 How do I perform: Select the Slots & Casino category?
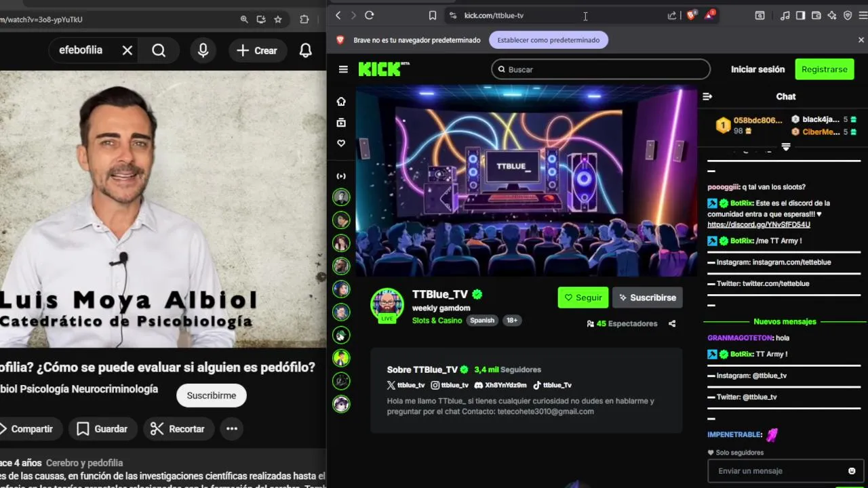pyautogui.click(x=437, y=321)
